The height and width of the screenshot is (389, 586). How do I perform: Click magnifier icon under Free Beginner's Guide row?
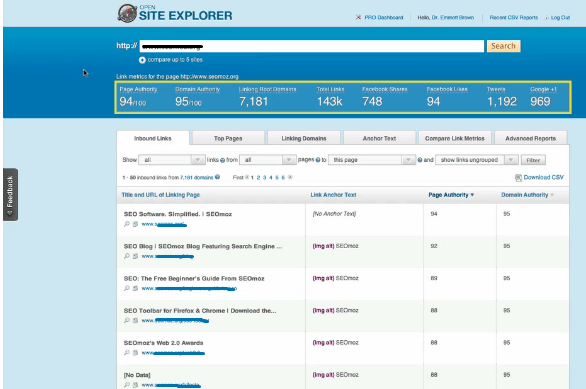pos(127,288)
